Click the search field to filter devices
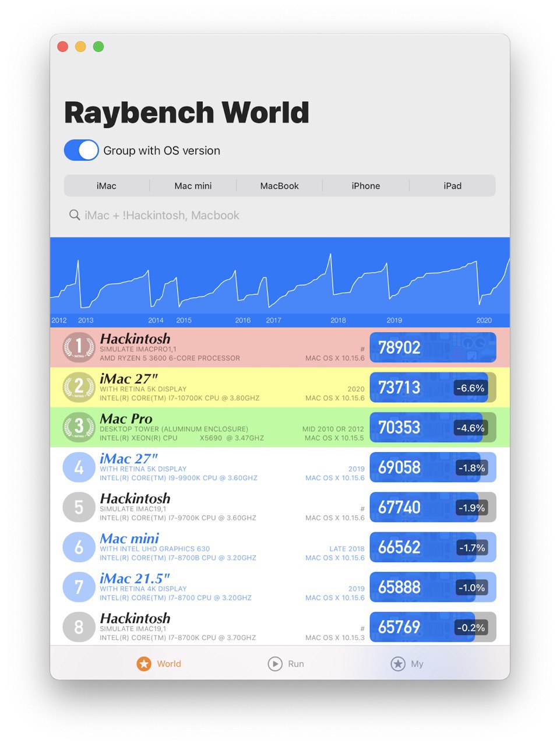This screenshot has height=746, width=560. coord(280,215)
